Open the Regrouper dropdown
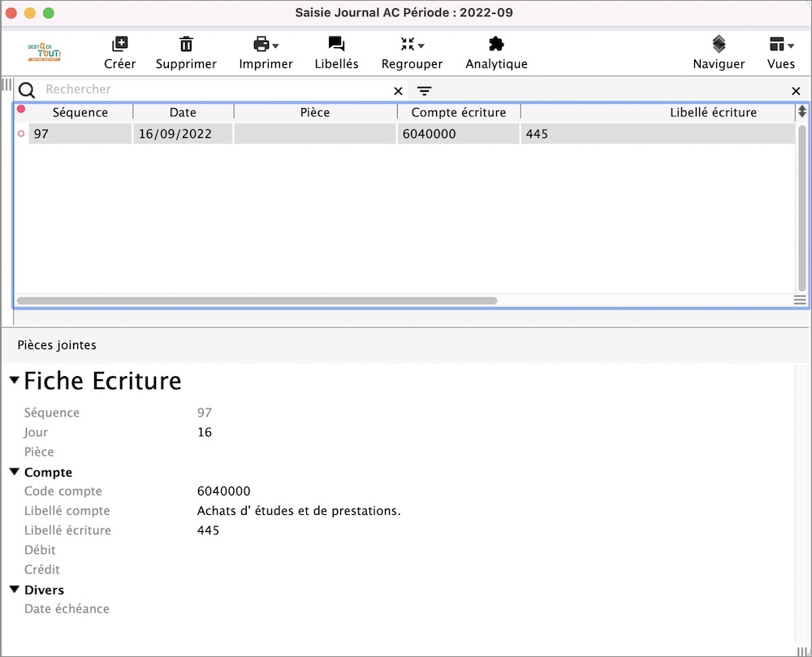812x657 pixels. [x=412, y=44]
